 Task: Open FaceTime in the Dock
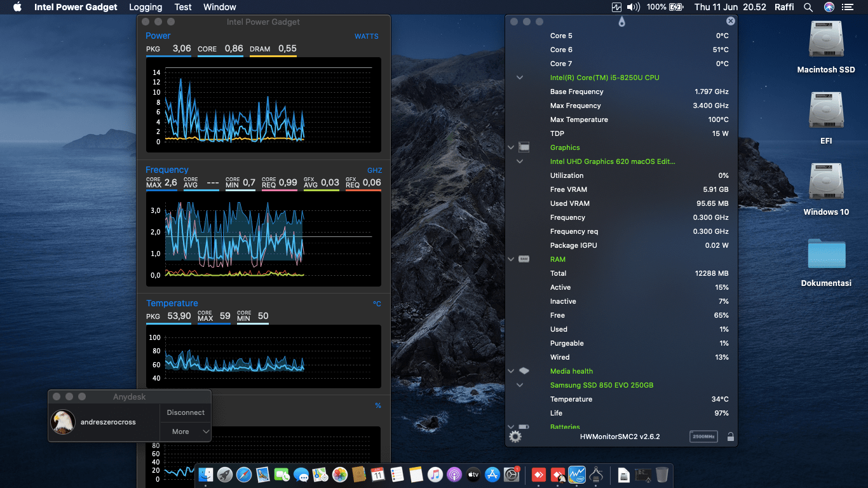tap(282, 474)
